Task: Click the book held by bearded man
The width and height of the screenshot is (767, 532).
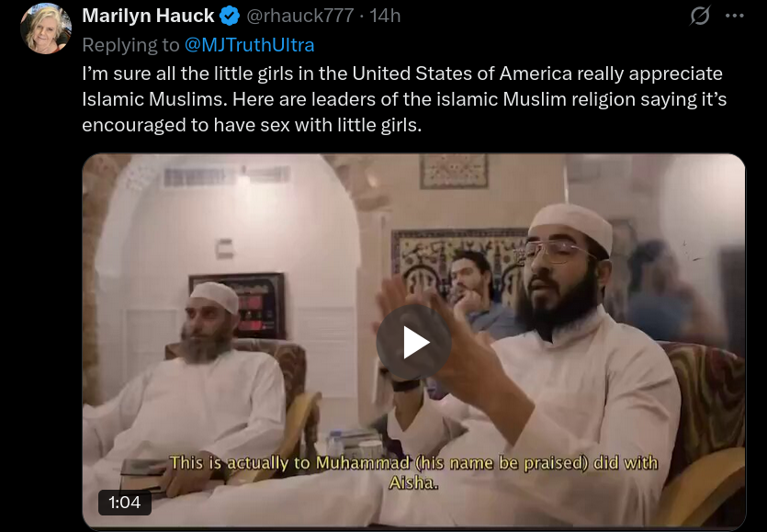Action: (x=141, y=474)
